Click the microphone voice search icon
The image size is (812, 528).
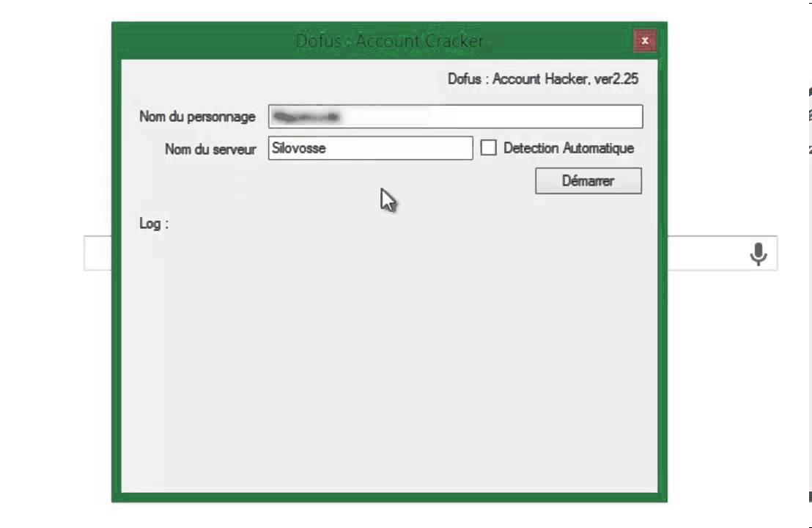tap(759, 254)
